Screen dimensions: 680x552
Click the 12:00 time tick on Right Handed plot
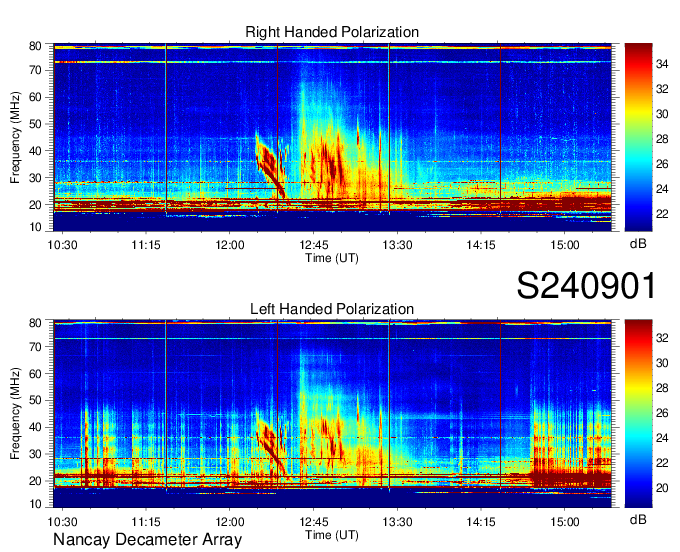[230, 245]
